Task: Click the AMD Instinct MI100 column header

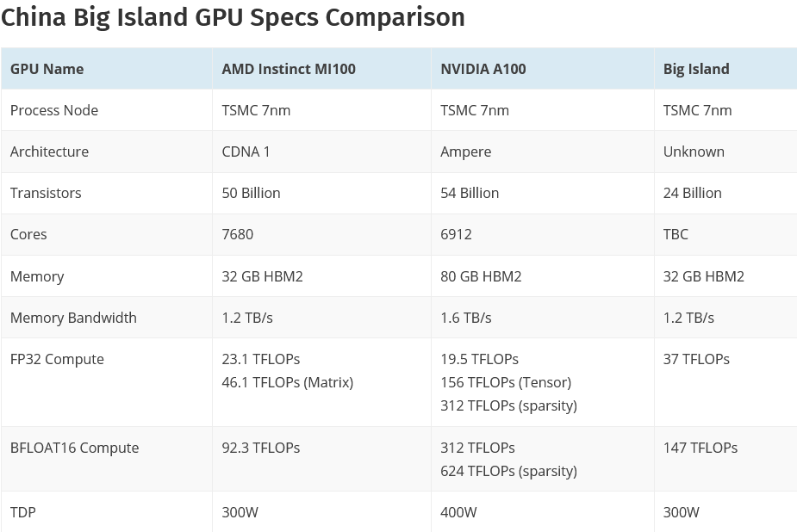Action: coord(289,69)
